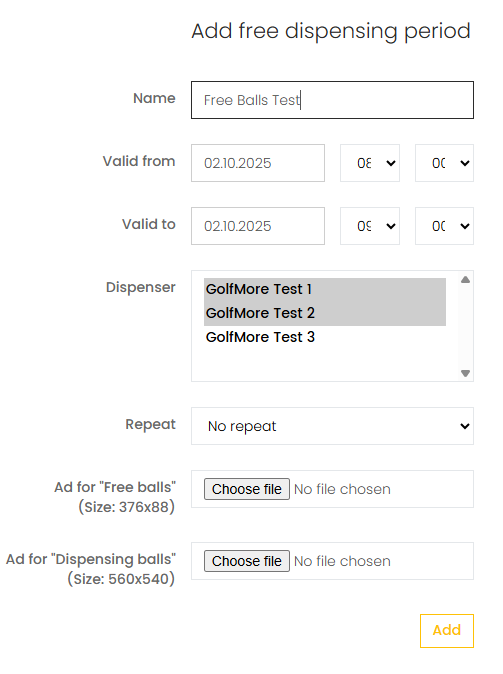
Task: Open the Repeat dropdown
Action: tap(332, 426)
